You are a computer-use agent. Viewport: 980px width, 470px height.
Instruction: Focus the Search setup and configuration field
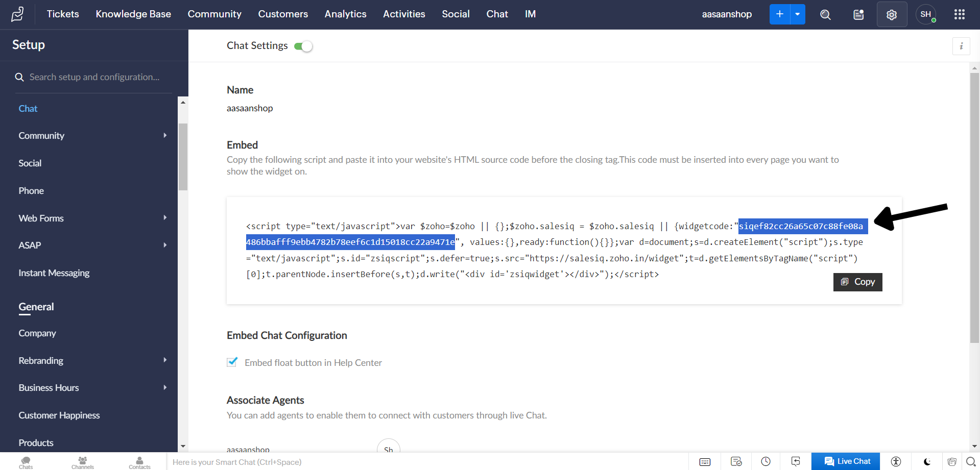point(94,77)
